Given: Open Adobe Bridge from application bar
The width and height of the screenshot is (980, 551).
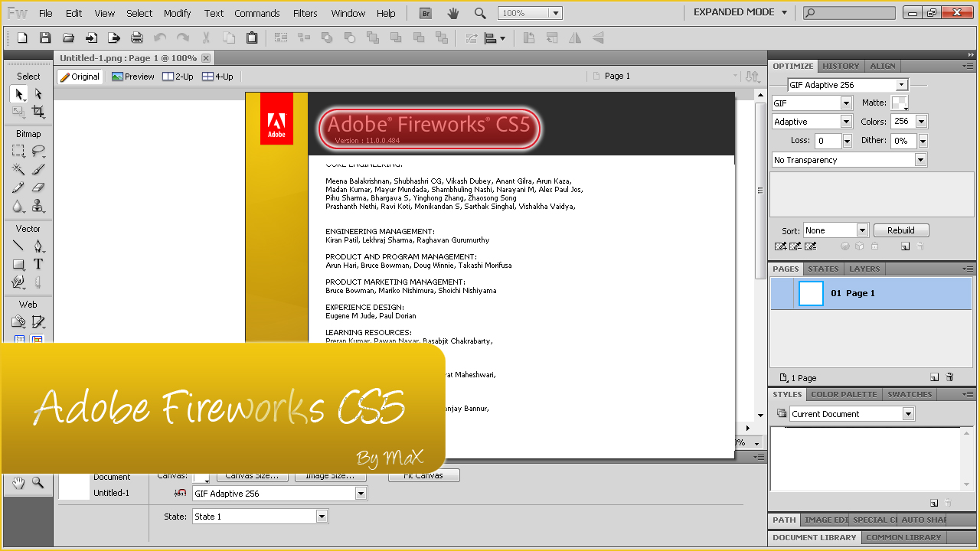Looking at the screenshot, I should pyautogui.click(x=426, y=13).
